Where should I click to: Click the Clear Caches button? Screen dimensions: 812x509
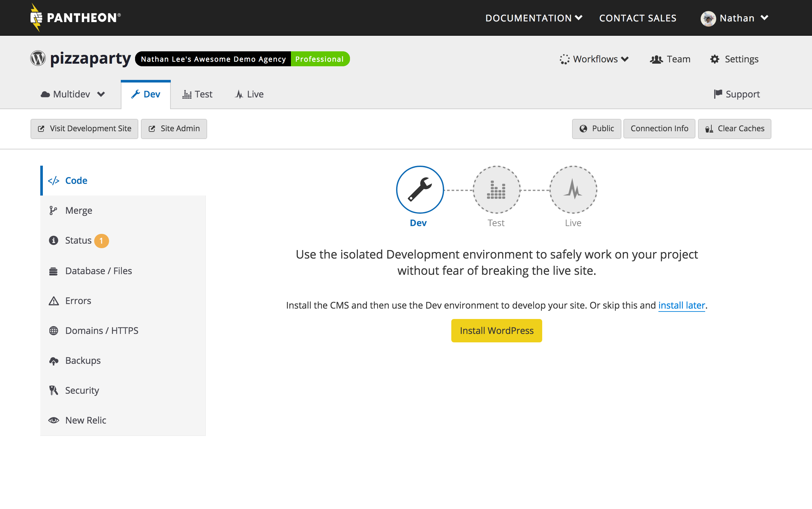735,129
